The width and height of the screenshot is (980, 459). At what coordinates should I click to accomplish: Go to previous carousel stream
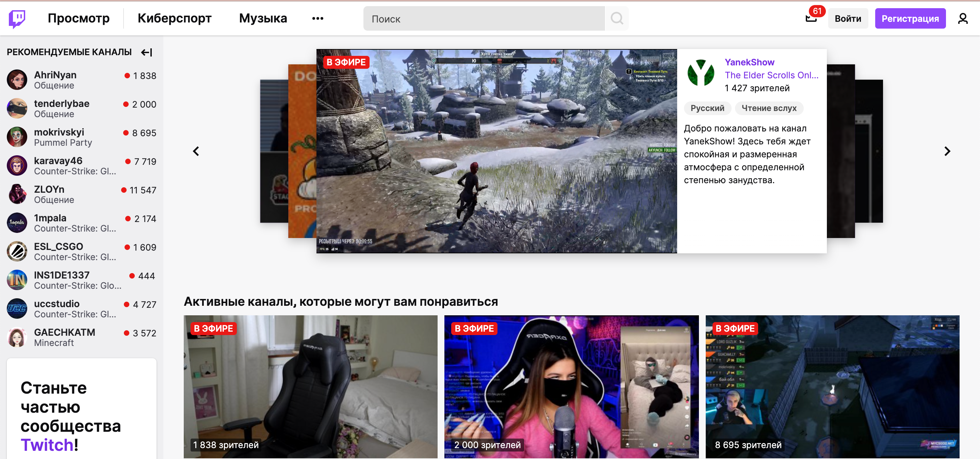(x=196, y=151)
